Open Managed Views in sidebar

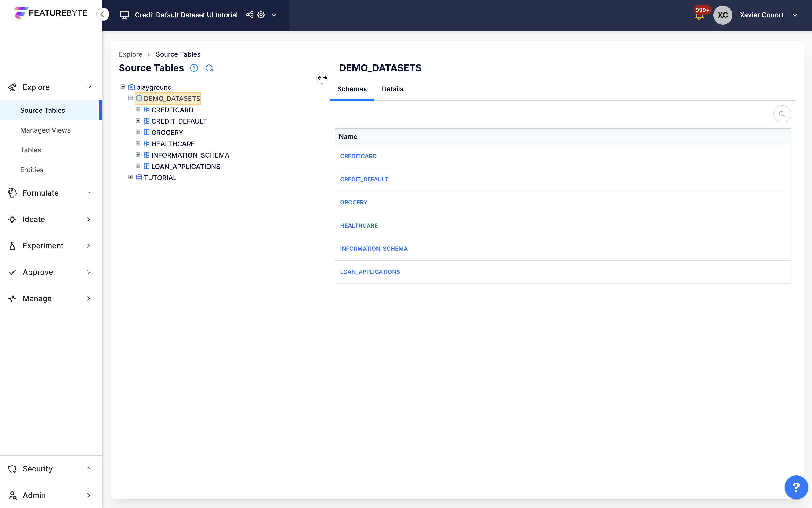(x=45, y=130)
